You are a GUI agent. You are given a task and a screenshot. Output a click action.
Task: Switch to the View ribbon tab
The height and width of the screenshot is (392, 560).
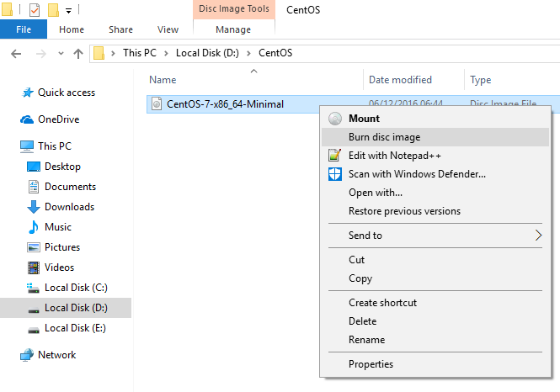pyautogui.click(x=168, y=29)
